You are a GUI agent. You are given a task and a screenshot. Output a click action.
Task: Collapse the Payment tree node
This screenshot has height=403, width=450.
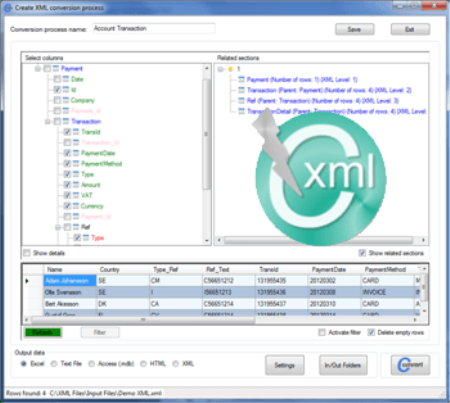click(37, 69)
